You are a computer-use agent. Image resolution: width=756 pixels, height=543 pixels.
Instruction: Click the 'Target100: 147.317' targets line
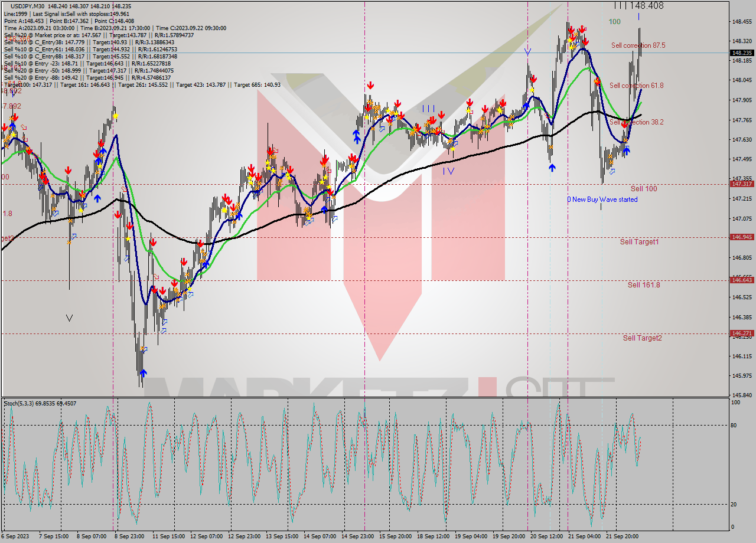tap(142, 84)
